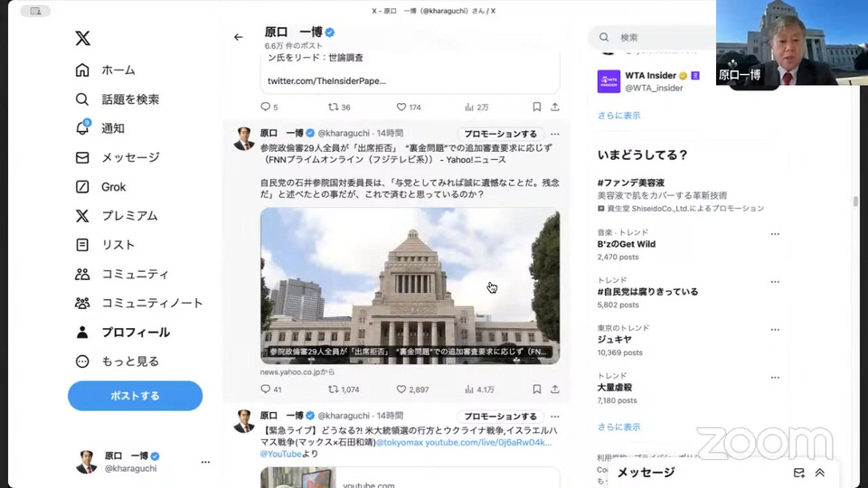
Task: Go back using the back arrow
Action: (x=238, y=37)
